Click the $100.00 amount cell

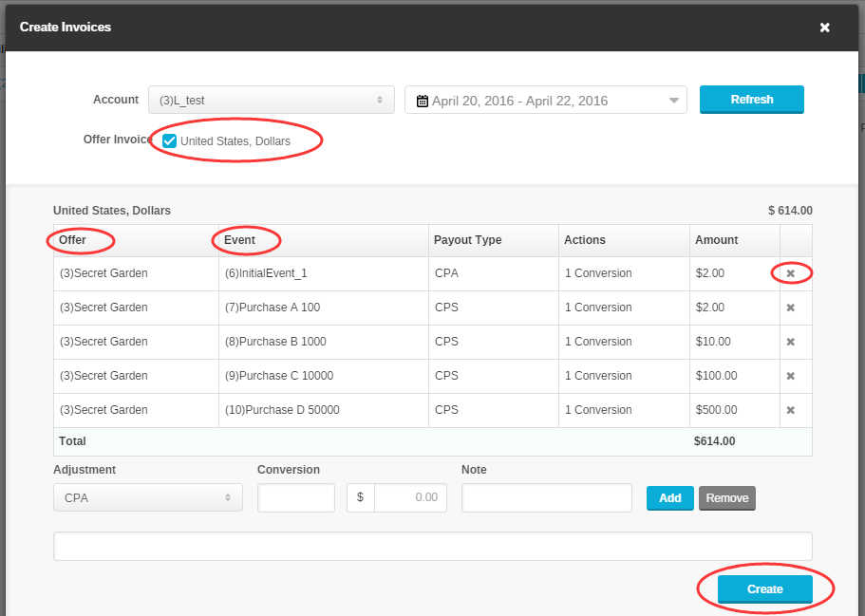[735, 376]
